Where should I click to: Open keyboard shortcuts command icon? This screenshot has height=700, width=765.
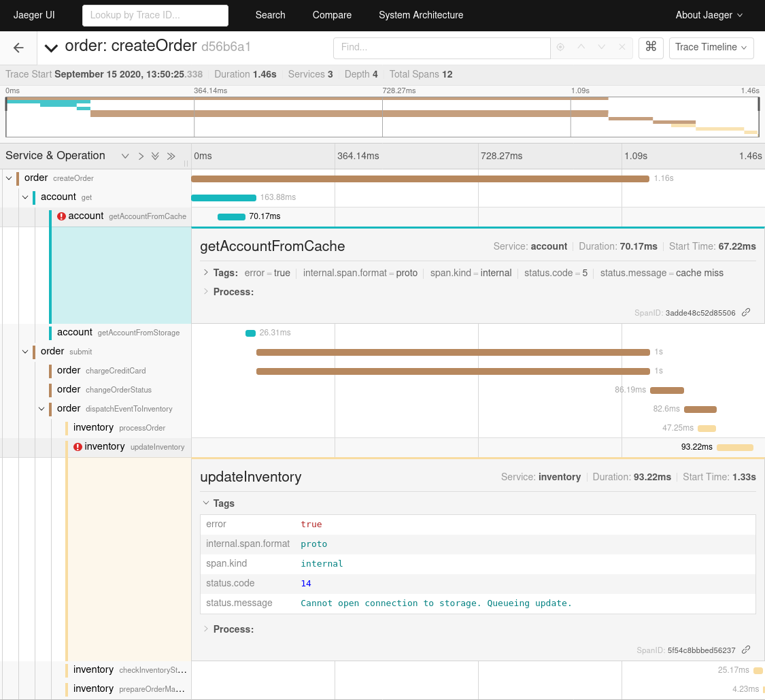651,47
